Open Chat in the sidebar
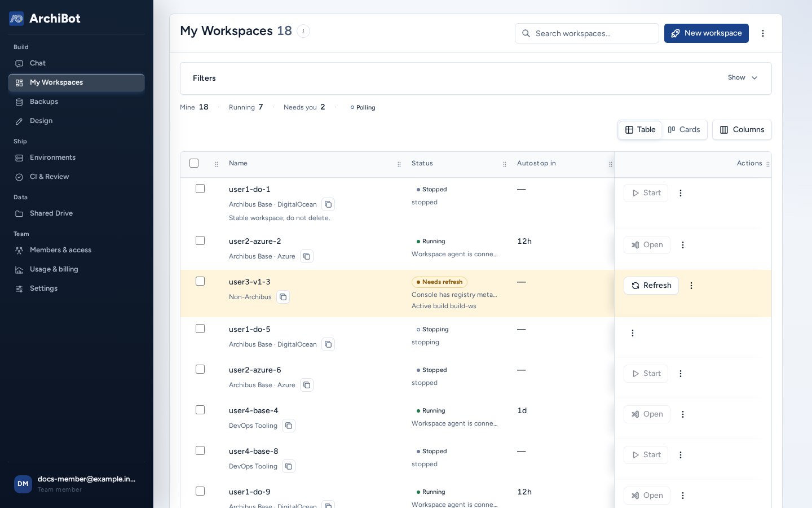The width and height of the screenshot is (812, 508). pyautogui.click(x=76, y=63)
